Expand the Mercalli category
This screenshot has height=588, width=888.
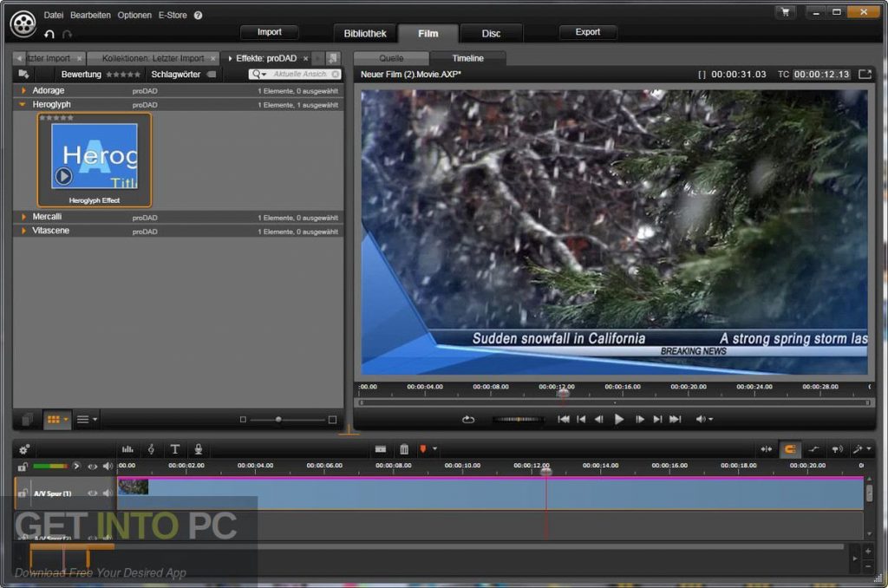click(x=23, y=217)
